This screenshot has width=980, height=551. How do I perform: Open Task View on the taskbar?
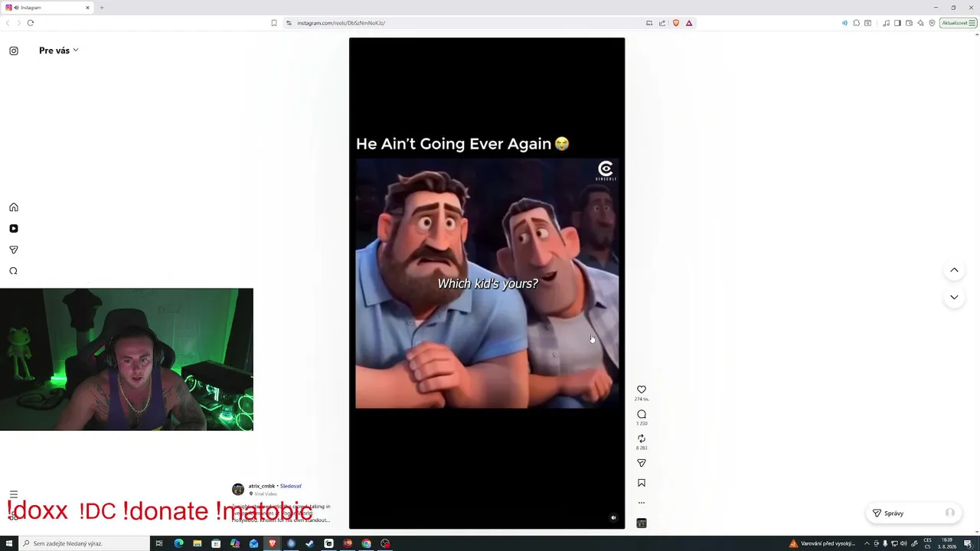tap(159, 543)
